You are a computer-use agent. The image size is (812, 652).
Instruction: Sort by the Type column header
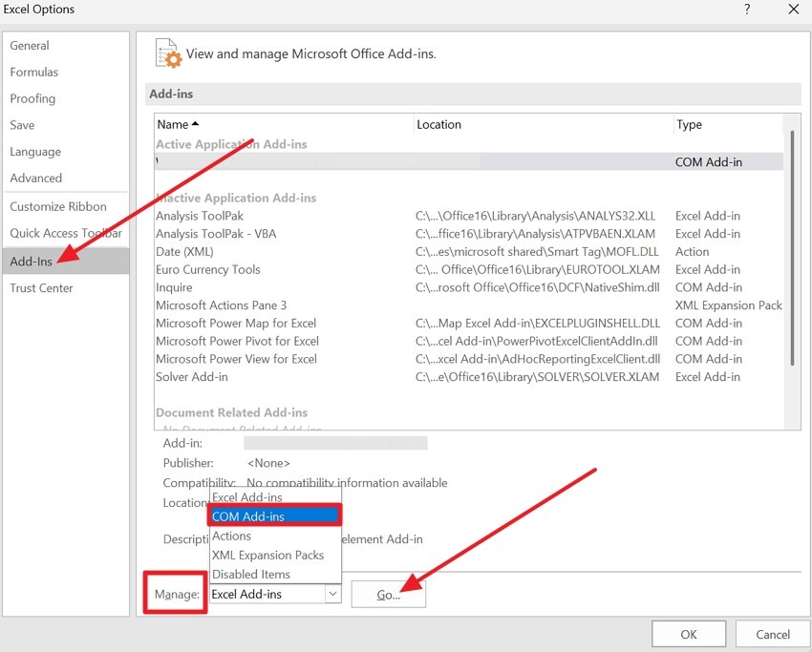[728, 125]
